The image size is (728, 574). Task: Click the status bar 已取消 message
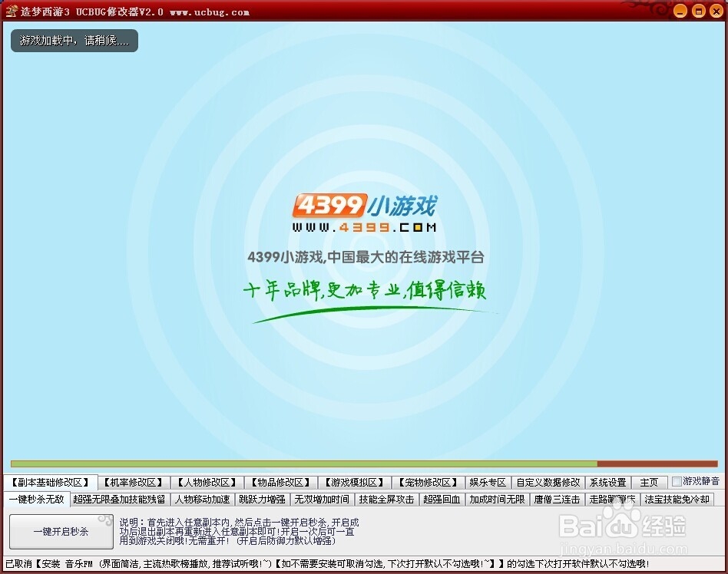[x=327, y=564]
